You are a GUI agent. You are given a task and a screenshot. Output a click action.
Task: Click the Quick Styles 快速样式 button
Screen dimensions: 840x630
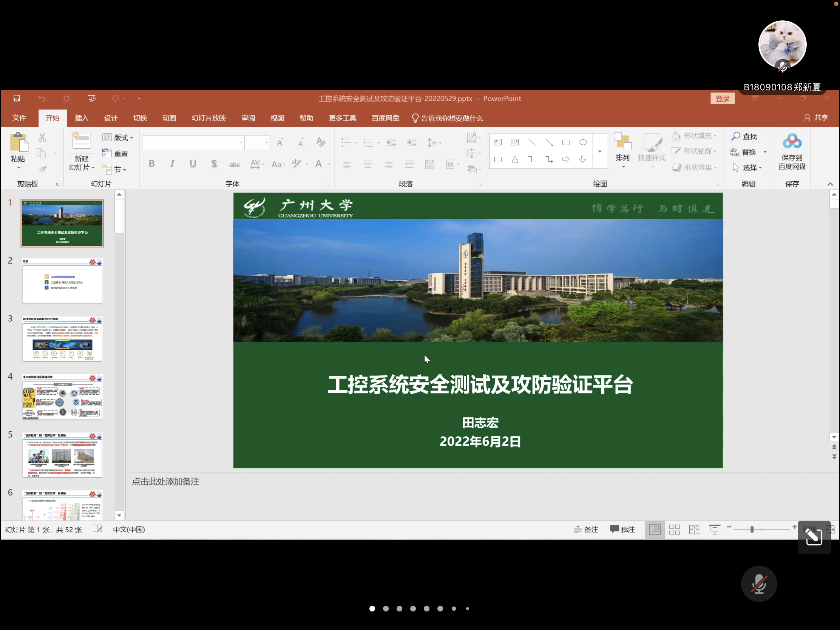[652, 151]
